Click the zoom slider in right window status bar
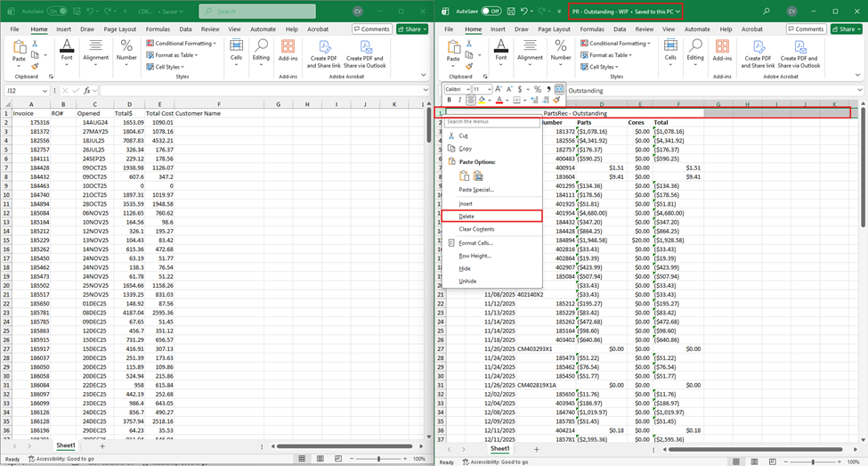This screenshot has width=868, height=466. click(x=813, y=462)
